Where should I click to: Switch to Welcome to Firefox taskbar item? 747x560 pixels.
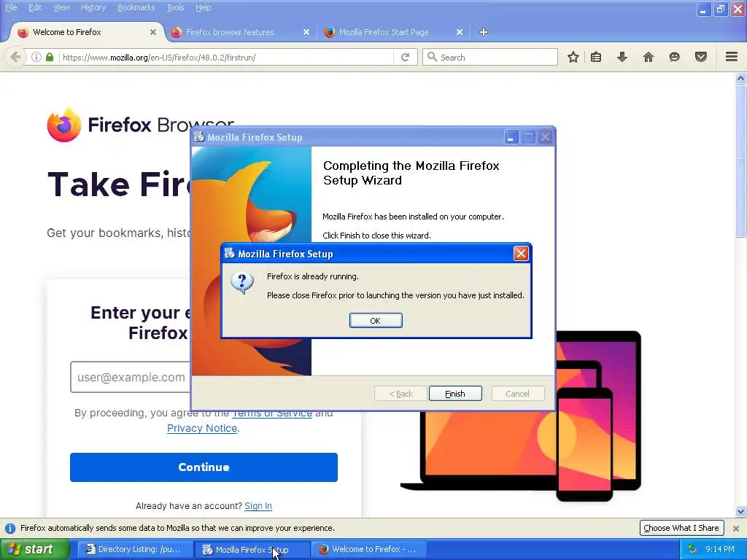click(369, 549)
